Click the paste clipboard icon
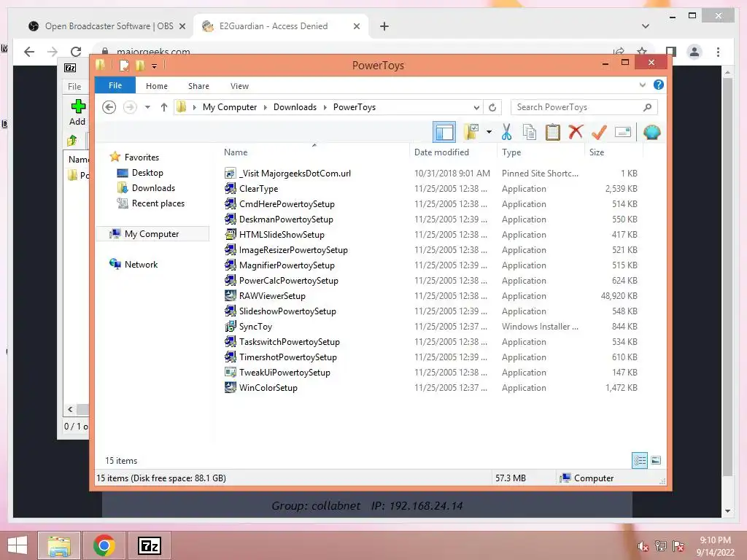 pyautogui.click(x=553, y=132)
